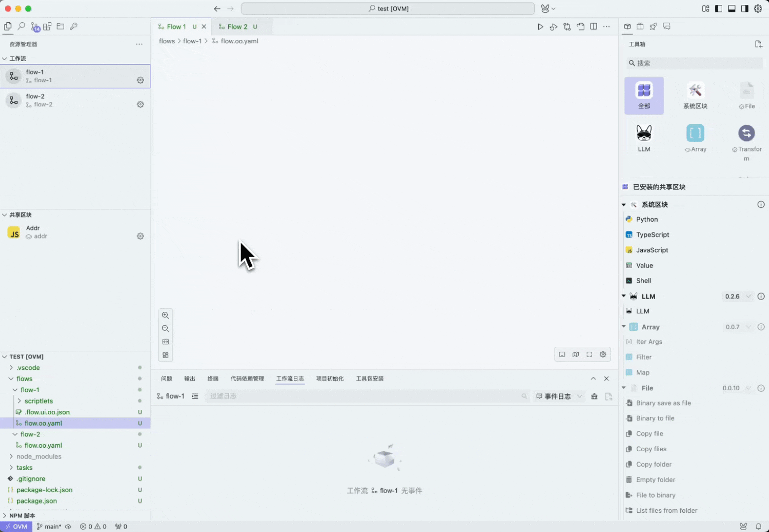Select the Python system block
Viewport: 769px width, 532px height.
pyautogui.click(x=647, y=219)
